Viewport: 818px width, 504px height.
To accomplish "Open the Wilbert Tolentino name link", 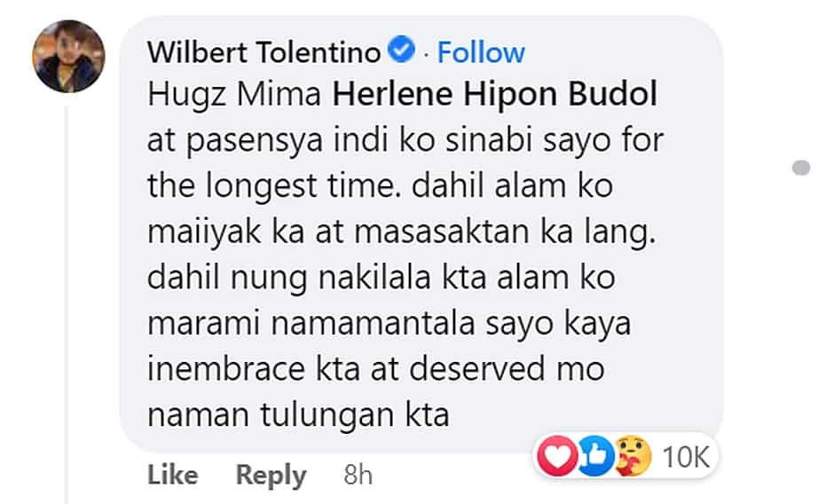I will click(264, 52).
